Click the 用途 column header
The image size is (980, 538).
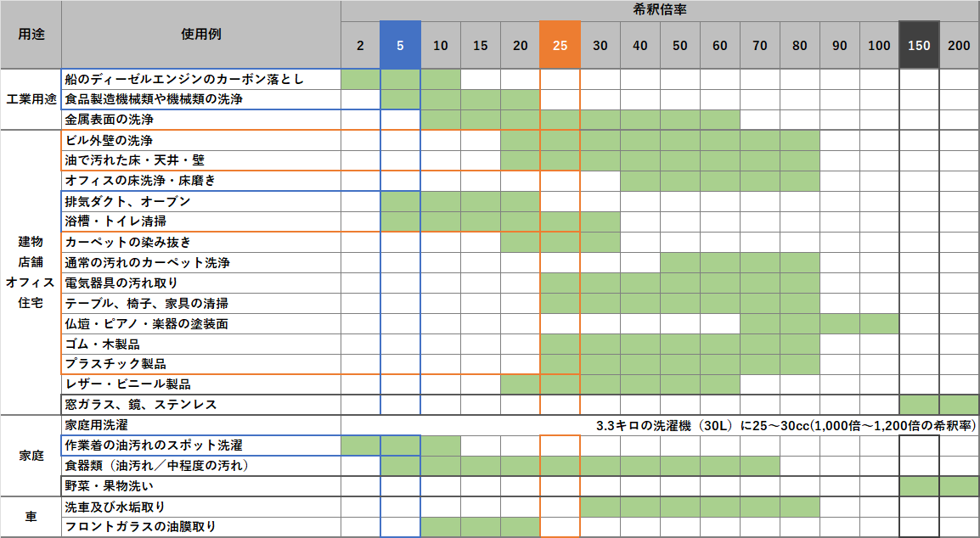coord(31,35)
